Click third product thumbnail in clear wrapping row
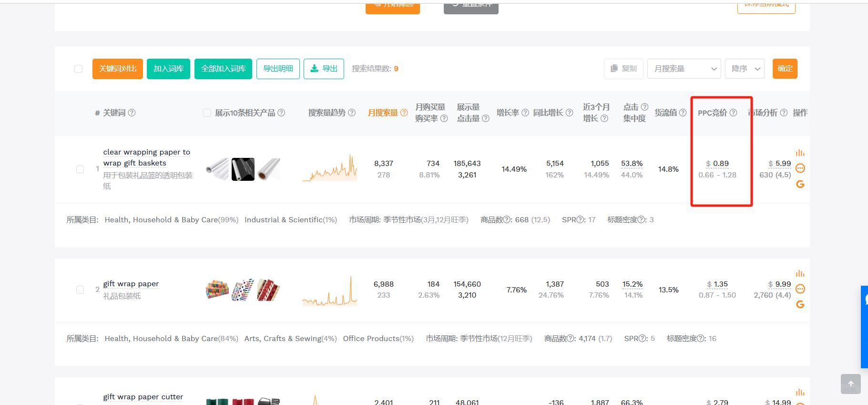Screen dimensions: 868x405 click(269, 169)
